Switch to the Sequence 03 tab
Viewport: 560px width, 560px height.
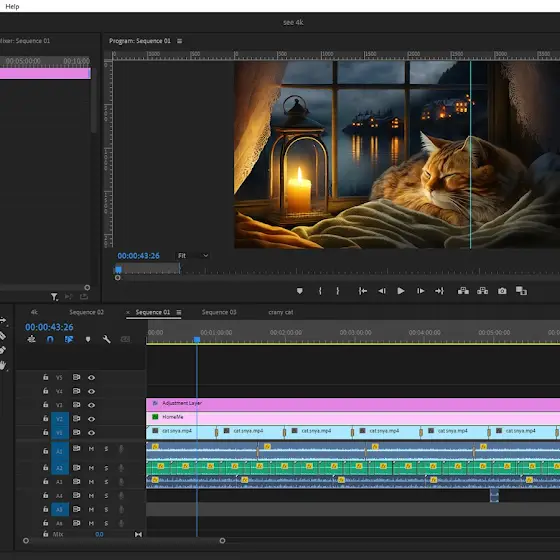point(219,312)
